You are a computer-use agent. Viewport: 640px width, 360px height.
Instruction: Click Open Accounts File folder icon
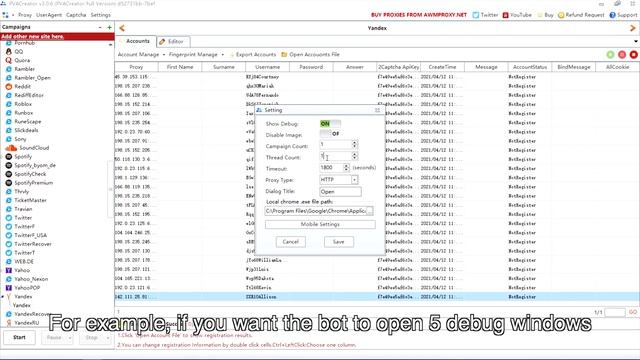(x=284, y=55)
